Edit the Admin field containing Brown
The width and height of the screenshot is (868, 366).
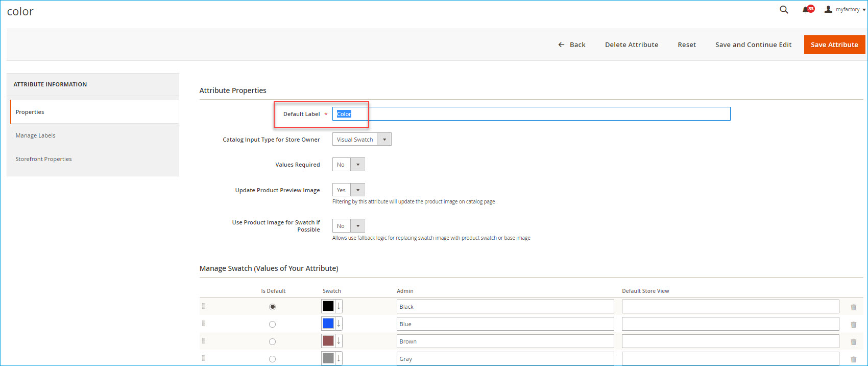pos(505,341)
